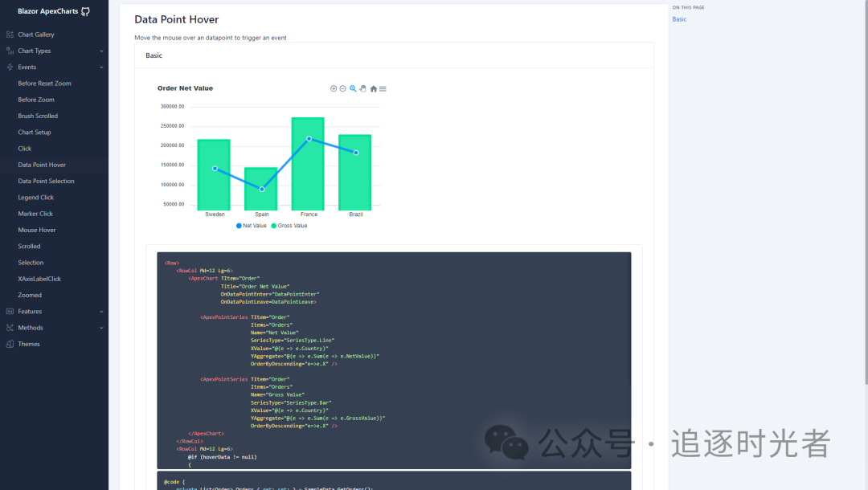868x490 pixels.
Task: Click the zoom out minus icon on chart
Action: [x=342, y=88]
